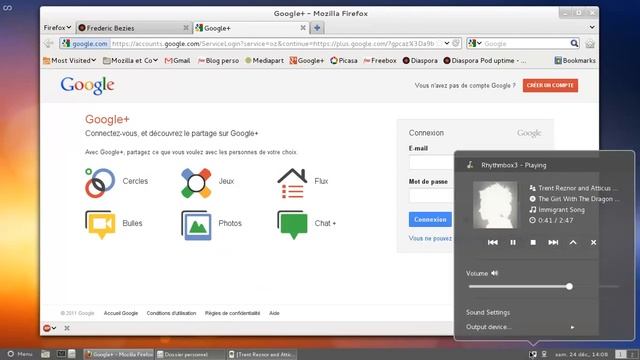Pause the Rhythmbox playback
Image resolution: width=640 pixels, height=360 pixels.
click(513, 242)
